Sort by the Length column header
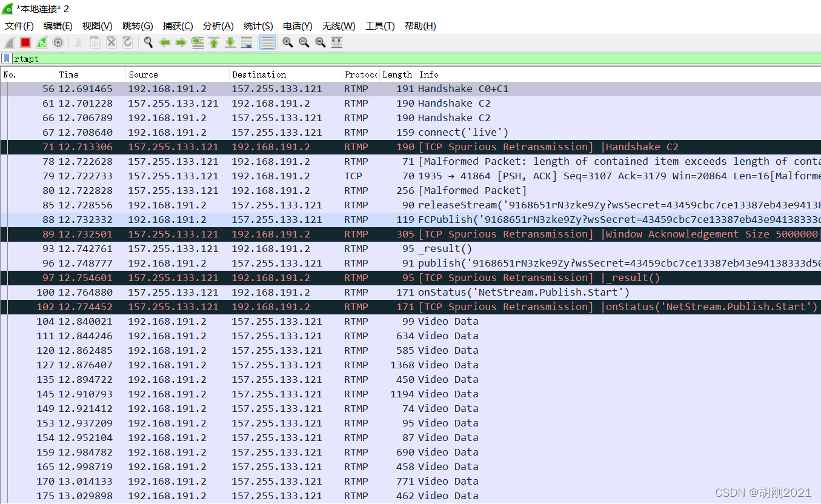Viewport: 821px width, 504px height. (x=397, y=75)
